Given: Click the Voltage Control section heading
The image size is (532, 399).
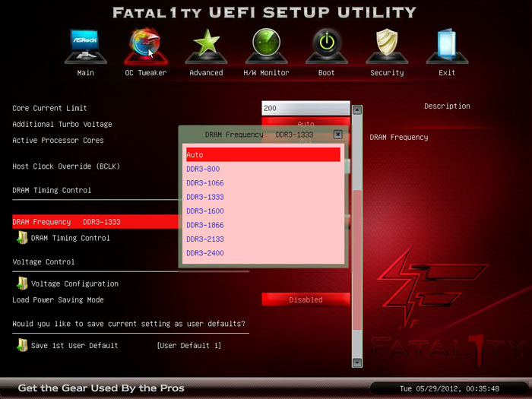Looking at the screenshot, I should click(43, 261).
